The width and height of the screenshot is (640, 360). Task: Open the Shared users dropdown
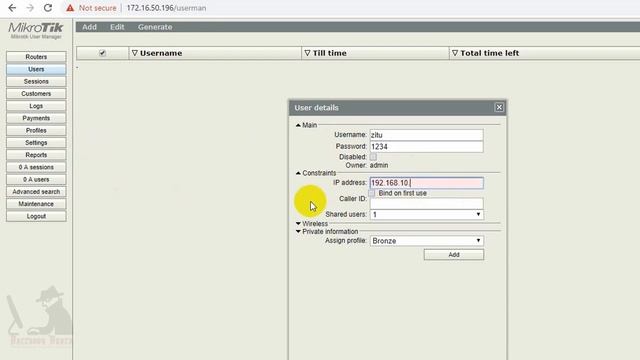pyautogui.click(x=426, y=214)
